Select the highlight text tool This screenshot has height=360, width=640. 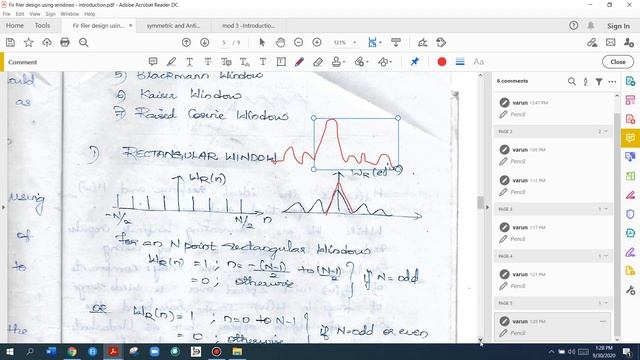point(171,62)
